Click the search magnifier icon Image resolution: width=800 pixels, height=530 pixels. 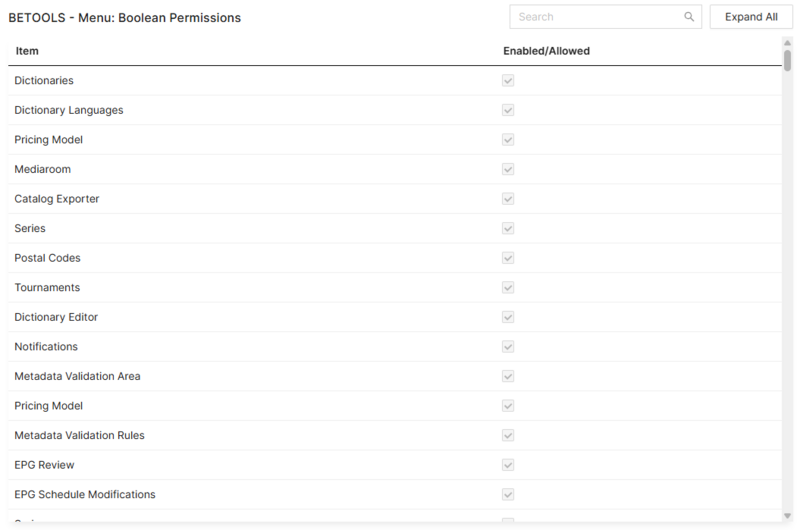[689, 17]
